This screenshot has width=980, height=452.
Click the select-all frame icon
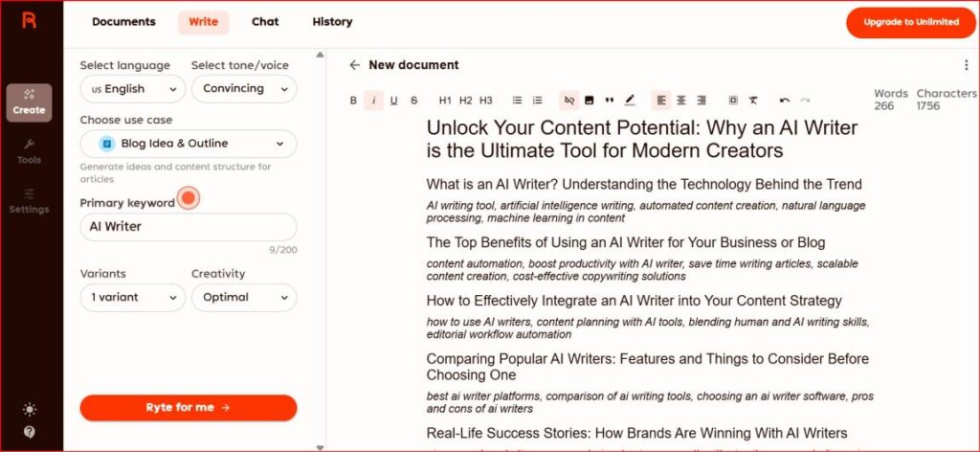(x=733, y=100)
